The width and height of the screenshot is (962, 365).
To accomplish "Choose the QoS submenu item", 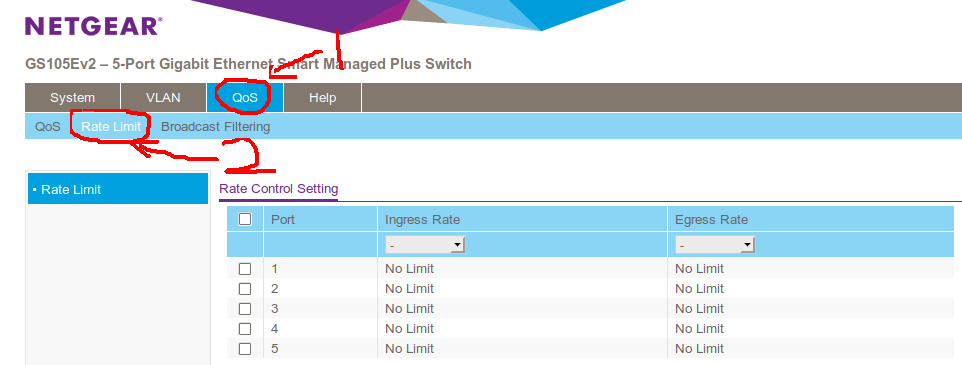I will (x=48, y=127).
